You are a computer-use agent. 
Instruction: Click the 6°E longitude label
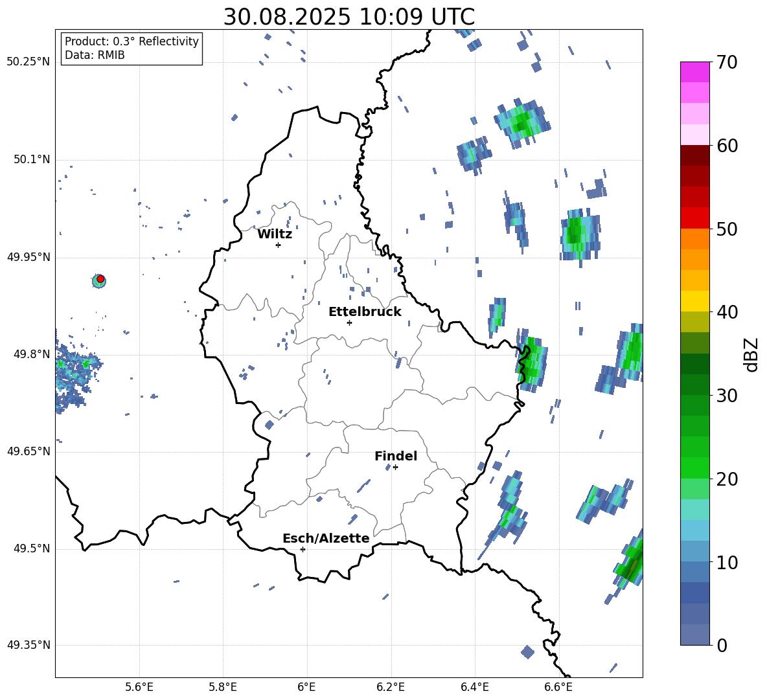tap(306, 687)
